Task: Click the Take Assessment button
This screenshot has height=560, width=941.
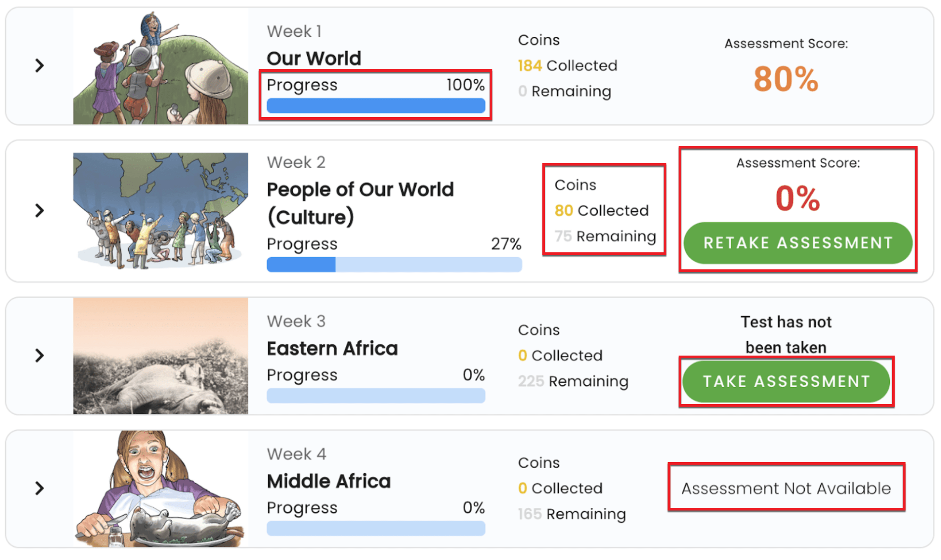Action: [x=786, y=381]
